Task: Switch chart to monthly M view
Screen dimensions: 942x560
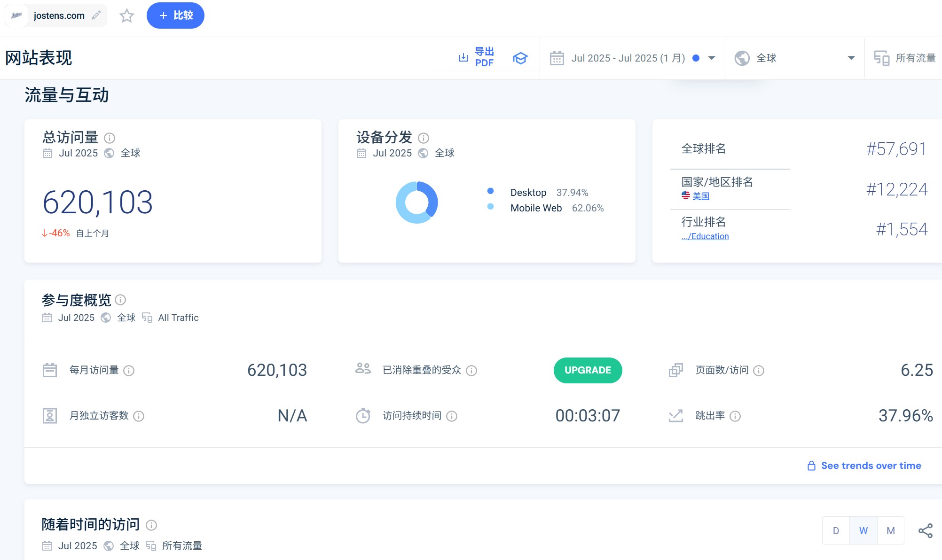Action: pyautogui.click(x=890, y=530)
